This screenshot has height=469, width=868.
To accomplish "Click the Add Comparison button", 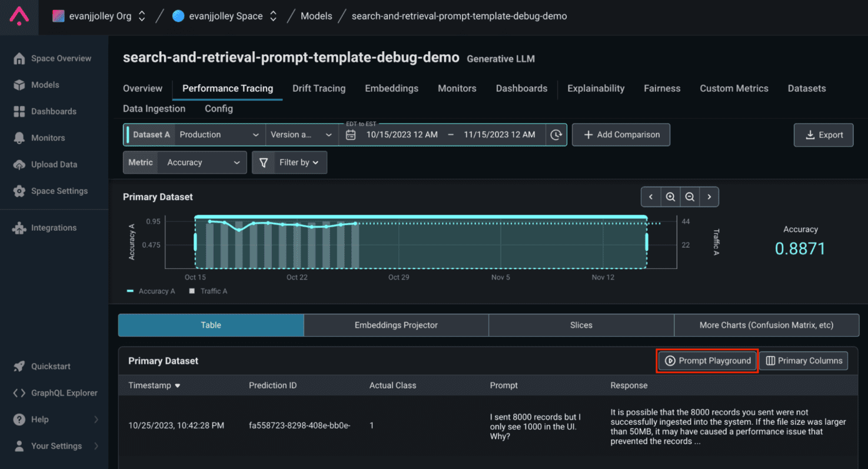I will tap(621, 135).
